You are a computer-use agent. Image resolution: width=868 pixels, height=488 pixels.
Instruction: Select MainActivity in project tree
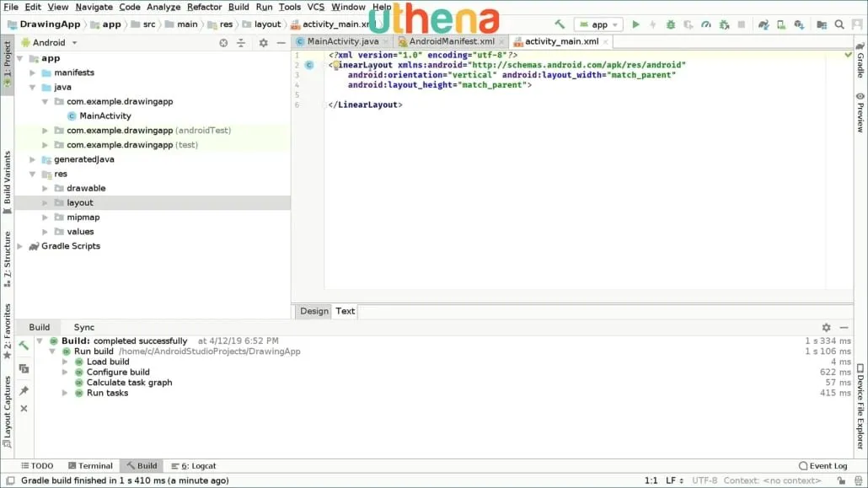(104, 115)
